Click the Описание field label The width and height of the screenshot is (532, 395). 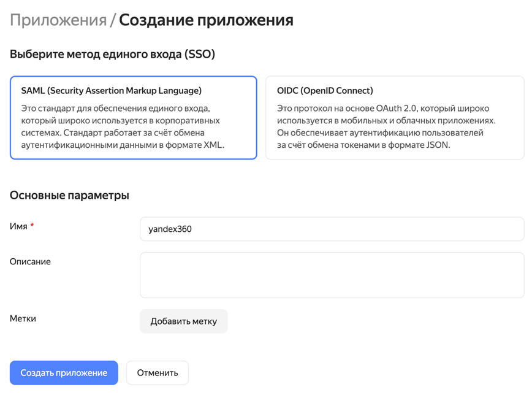pyautogui.click(x=30, y=261)
